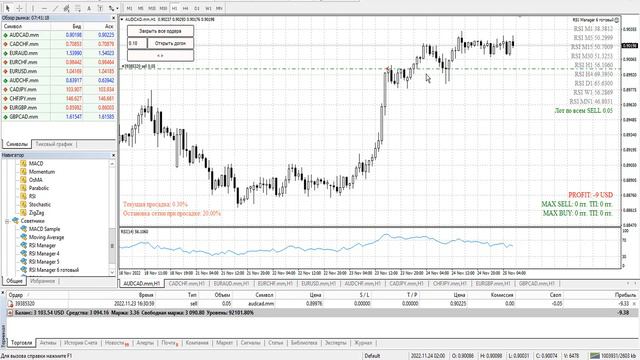640x360 pixels.
Task: Toggle the H1 timeframe button
Action: (174, 8)
